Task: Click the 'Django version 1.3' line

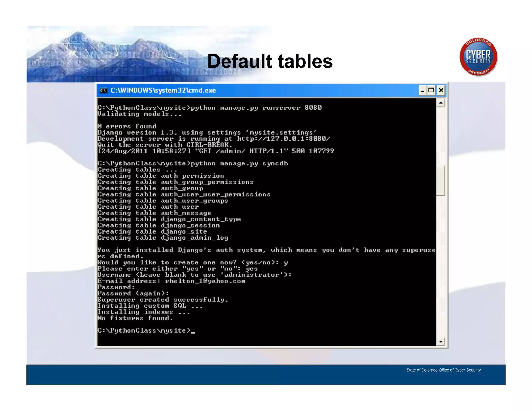Action: click(207, 133)
